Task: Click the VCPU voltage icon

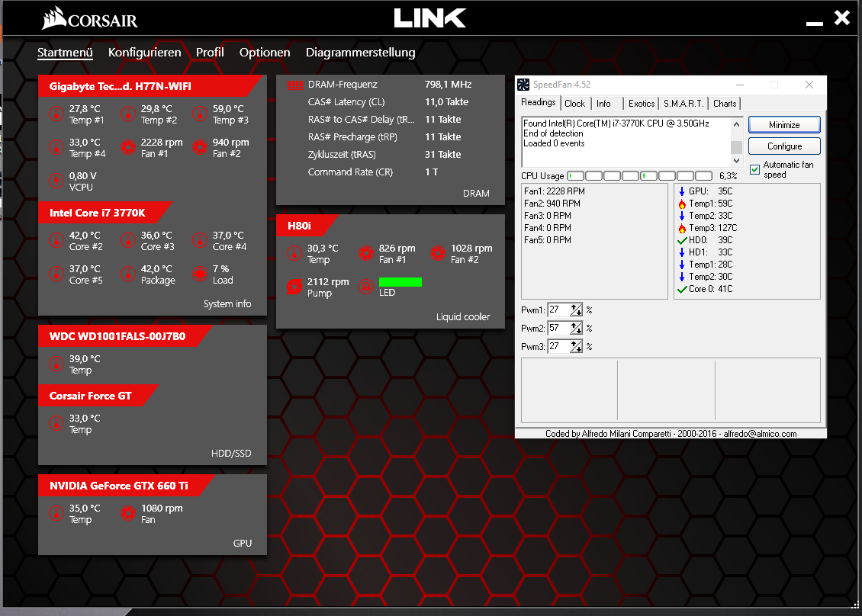Action: [56, 181]
